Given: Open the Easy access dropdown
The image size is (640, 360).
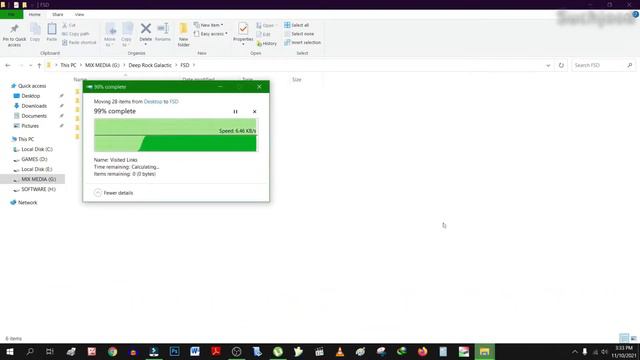Looking at the screenshot, I should point(211,34).
